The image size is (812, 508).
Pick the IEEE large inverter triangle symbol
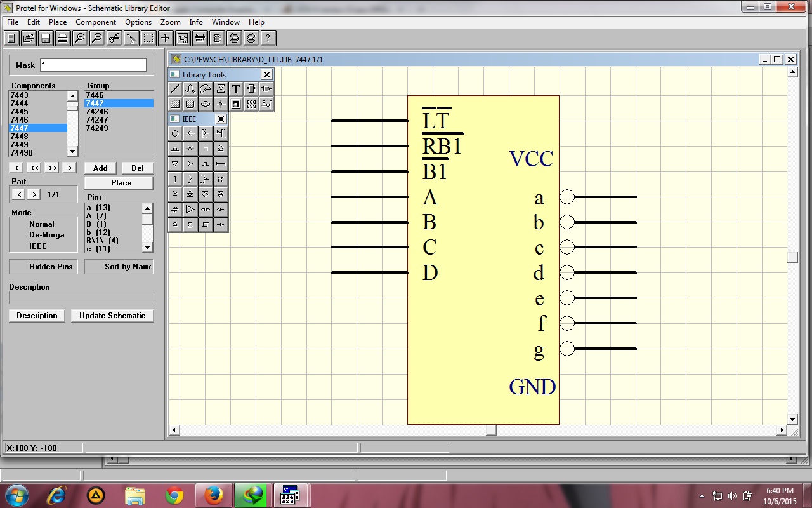pos(190,210)
